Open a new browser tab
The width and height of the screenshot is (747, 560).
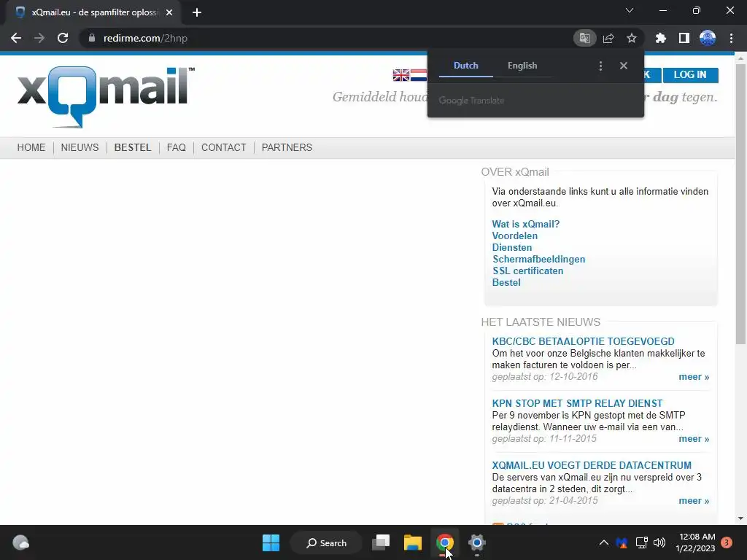click(x=197, y=12)
